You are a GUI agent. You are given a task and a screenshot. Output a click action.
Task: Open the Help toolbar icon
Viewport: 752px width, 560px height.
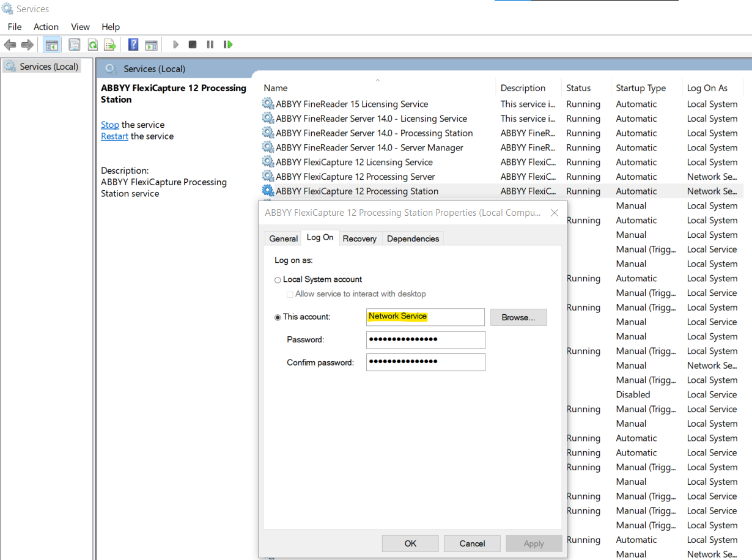point(133,45)
